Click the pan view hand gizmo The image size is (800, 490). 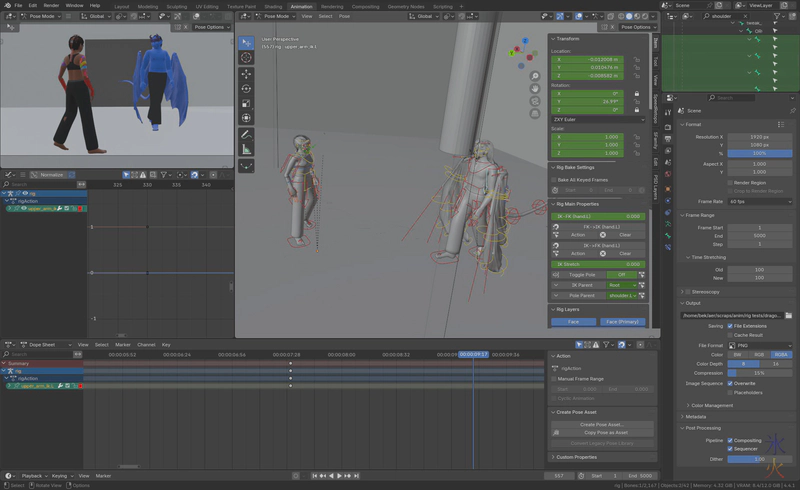[x=535, y=88]
